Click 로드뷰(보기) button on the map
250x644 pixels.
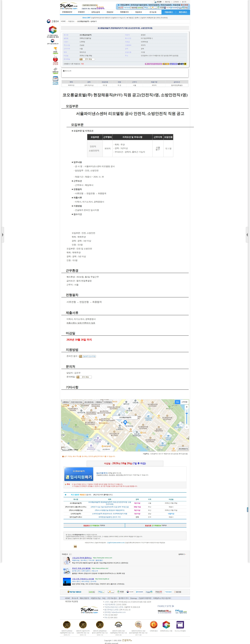coord(183,449)
